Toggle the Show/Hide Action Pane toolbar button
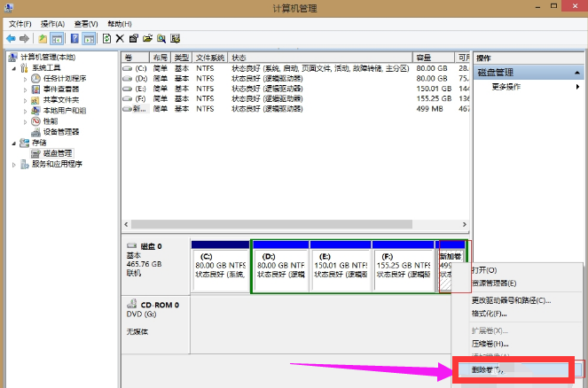Viewport: 588px width, 388px height. pyautogui.click(x=88, y=39)
